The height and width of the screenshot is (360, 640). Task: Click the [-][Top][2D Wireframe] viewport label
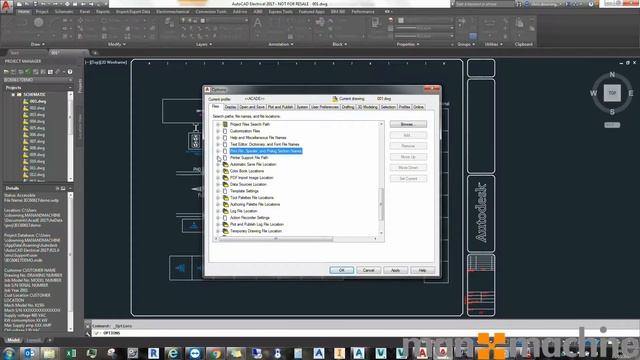[x=106, y=62]
